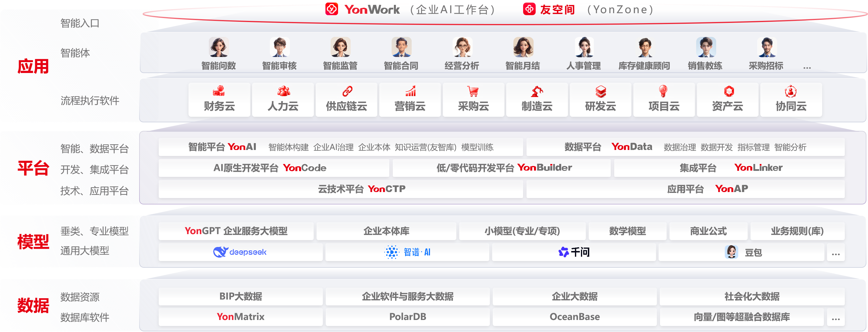Viewport: 868px width, 332px height.
Task: Select the 数据开发 text
Action: click(x=716, y=147)
